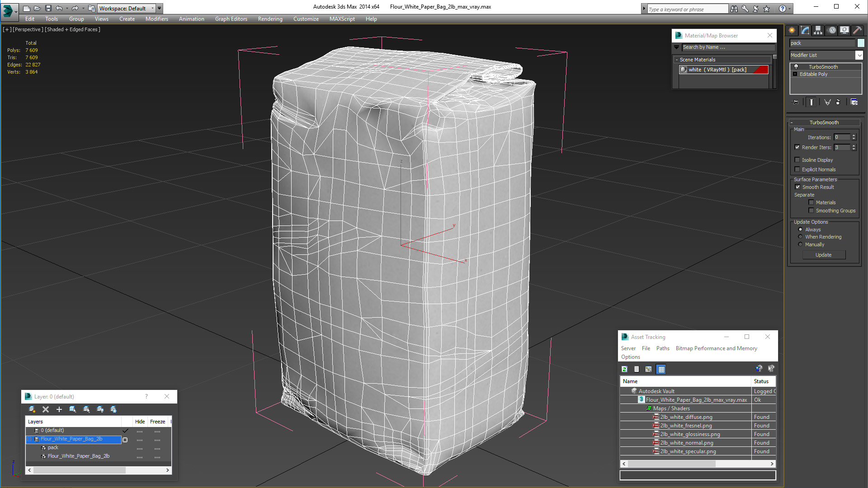Click the Freeze column header in Layers

coord(158,422)
